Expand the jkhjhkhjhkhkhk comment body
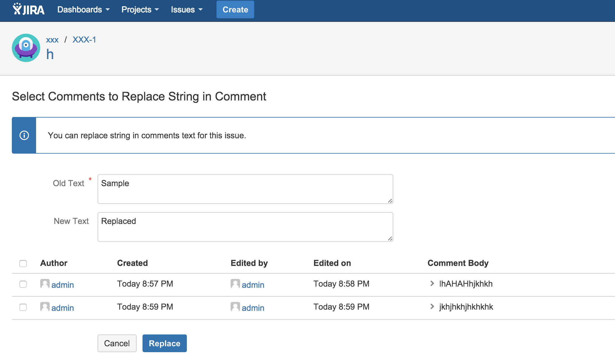Viewport: 615px width, 364px height. pos(432,307)
